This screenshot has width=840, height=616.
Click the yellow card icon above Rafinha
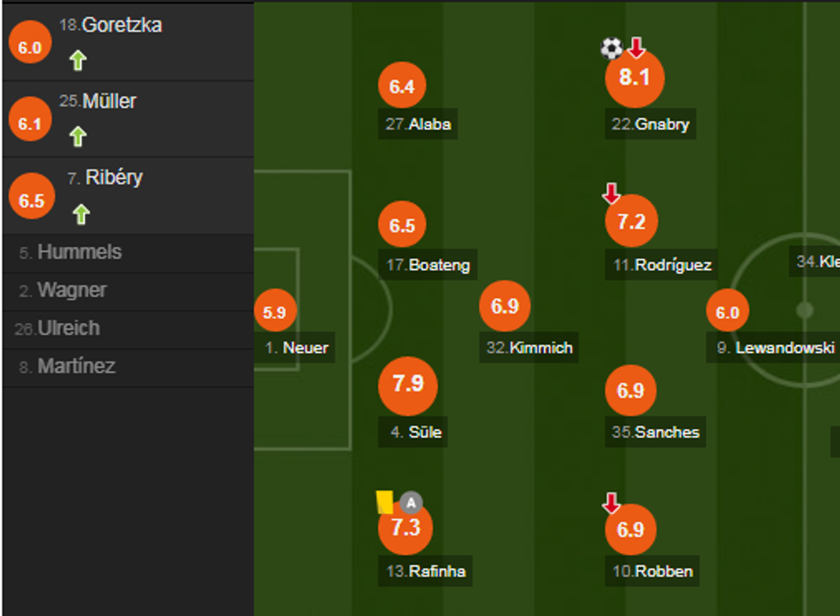pyautogui.click(x=384, y=502)
